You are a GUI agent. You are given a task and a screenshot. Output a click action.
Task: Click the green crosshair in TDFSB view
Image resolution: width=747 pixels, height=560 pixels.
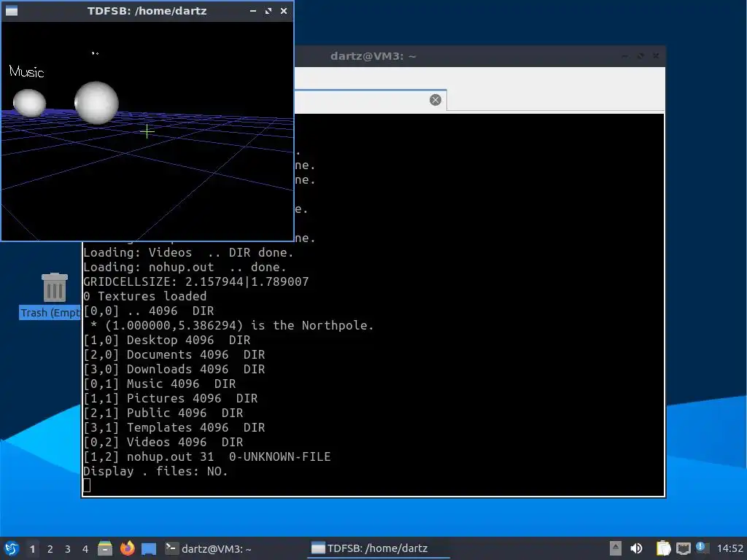(x=147, y=131)
